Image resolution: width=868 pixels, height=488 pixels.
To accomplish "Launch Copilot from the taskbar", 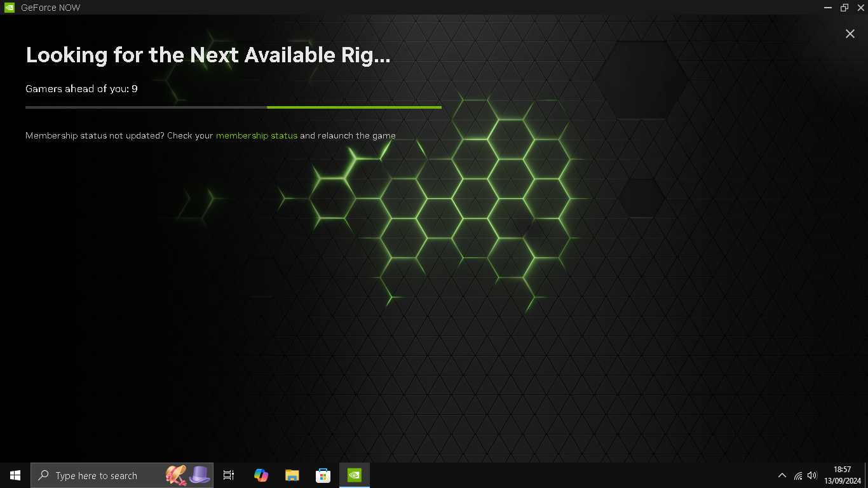I will point(261,475).
